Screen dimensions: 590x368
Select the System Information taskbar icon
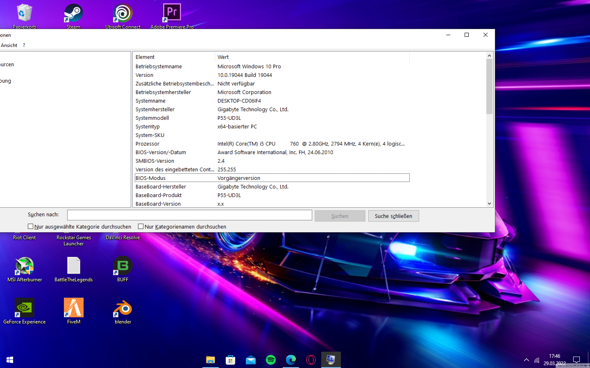tap(331, 360)
